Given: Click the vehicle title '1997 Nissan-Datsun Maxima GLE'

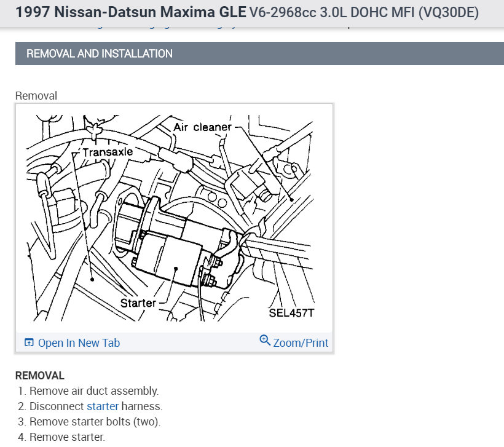Looking at the screenshot, I should click(x=130, y=12).
